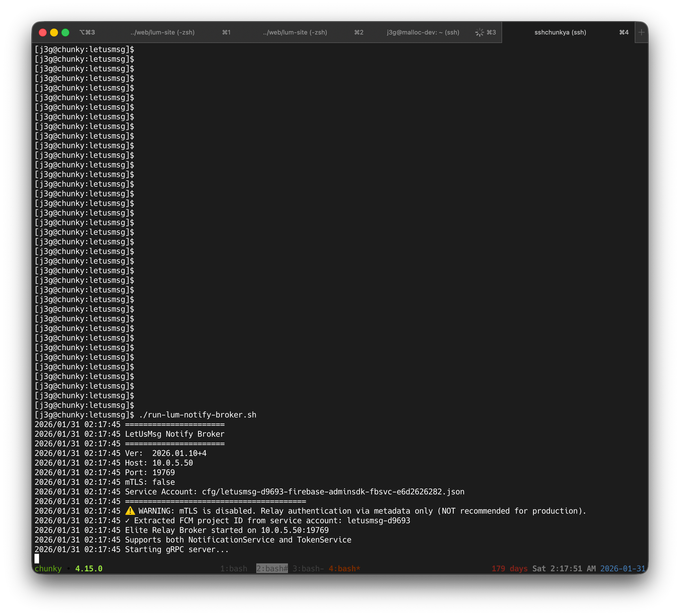Viewport: 680px width, 616px height.
Task: Click the terminal block cursor
Action: (37, 559)
